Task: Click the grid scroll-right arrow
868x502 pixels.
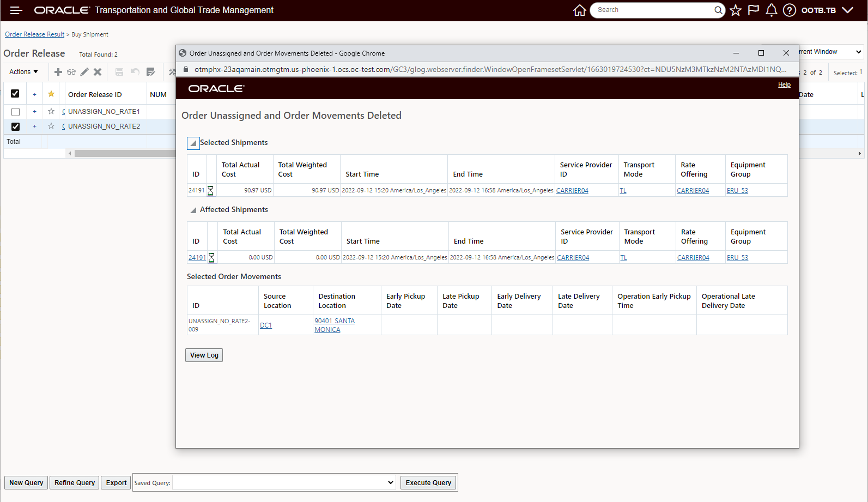Action: [859, 154]
